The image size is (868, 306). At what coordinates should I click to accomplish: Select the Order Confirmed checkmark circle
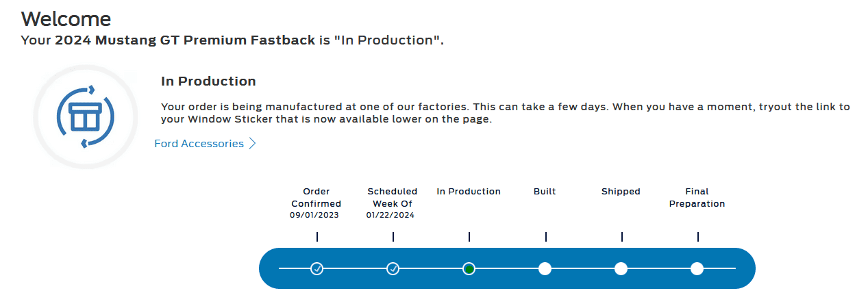click(317, 268)
